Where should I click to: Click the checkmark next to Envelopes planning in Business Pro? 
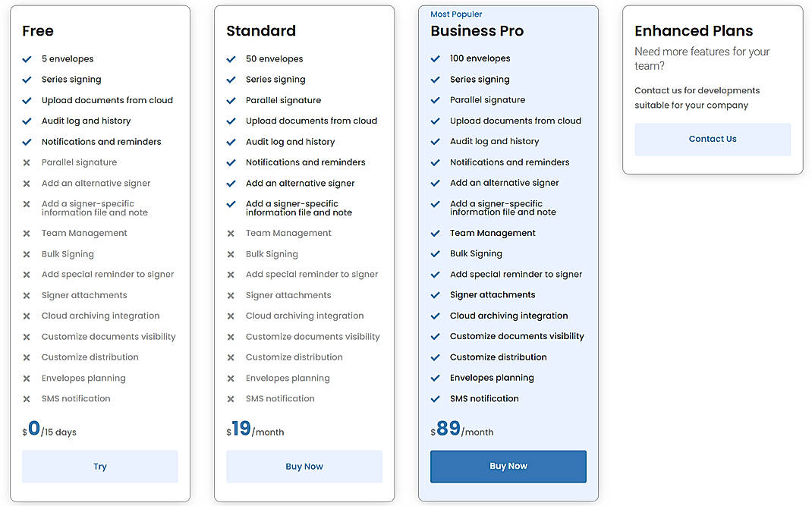pos(435,378)
